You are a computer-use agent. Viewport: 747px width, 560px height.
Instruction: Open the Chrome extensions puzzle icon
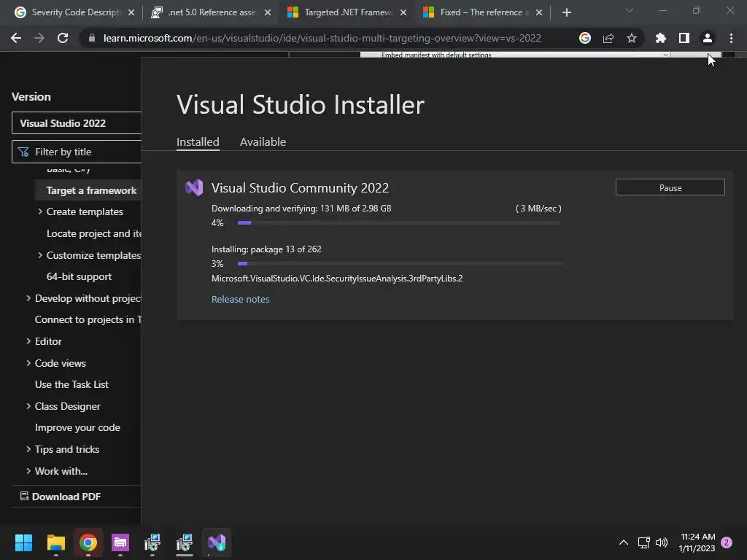click(x=660, y=38)
